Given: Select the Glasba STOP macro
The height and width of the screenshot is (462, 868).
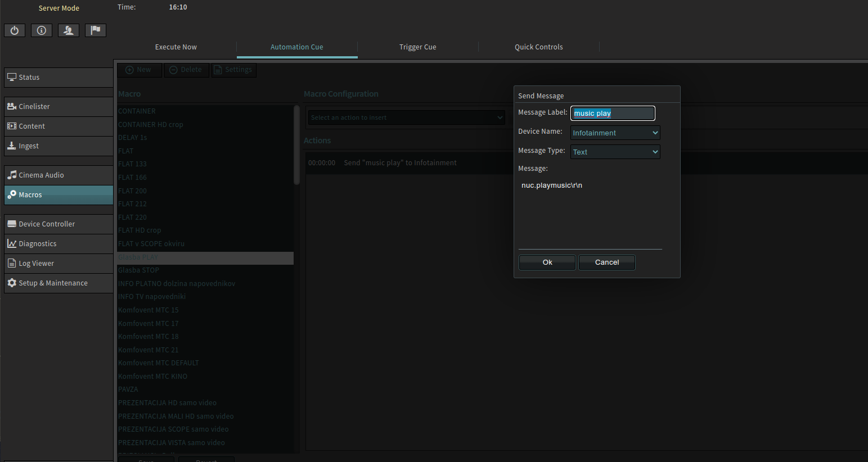Looking at the screenshot, I should click(139, 270).
